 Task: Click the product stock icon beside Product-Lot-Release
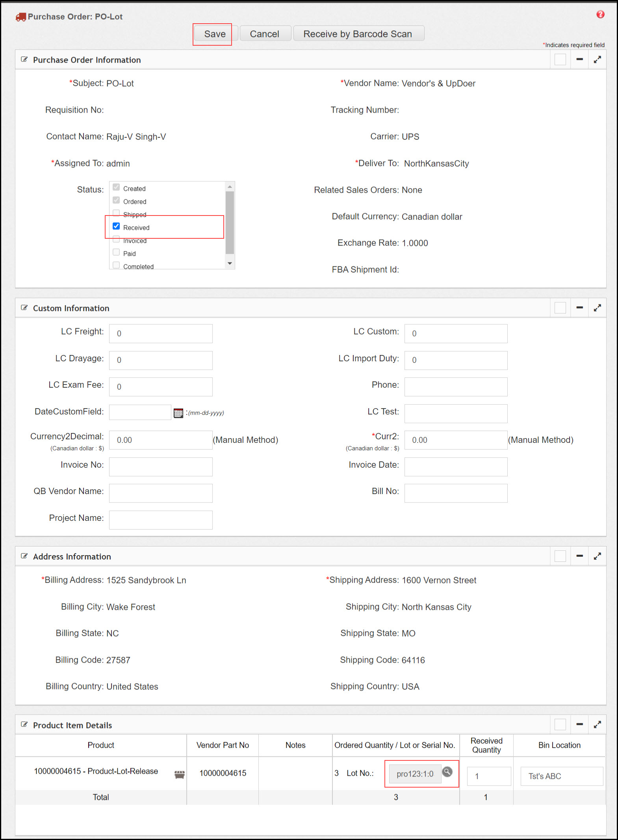click(x=180, y=775)
